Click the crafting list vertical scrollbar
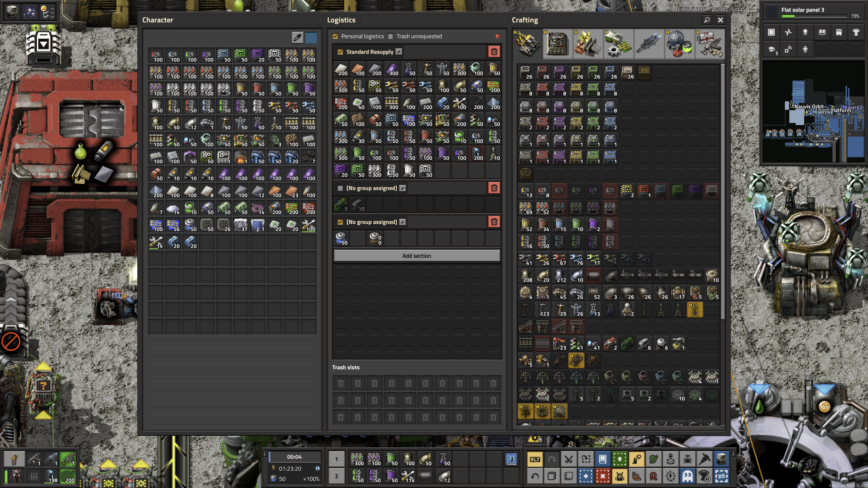The image size is (868, 488). 723,191
